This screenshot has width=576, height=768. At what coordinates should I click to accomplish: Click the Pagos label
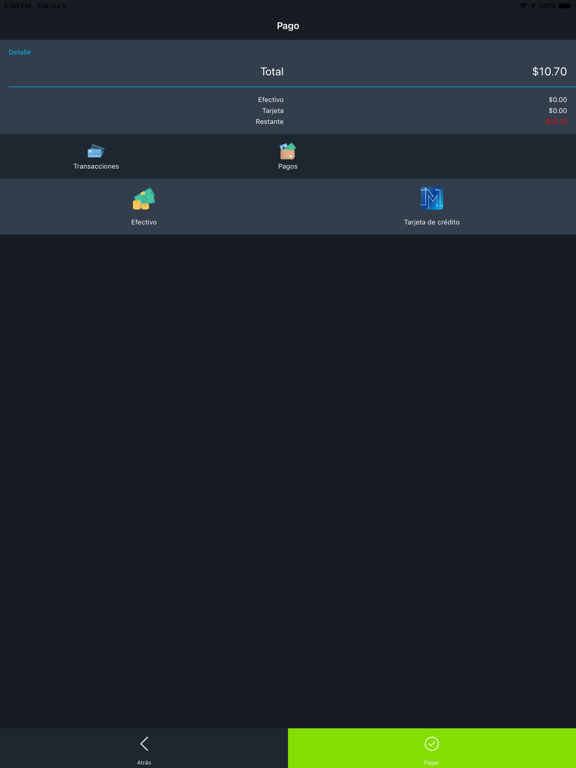click(x=288, y=167)
